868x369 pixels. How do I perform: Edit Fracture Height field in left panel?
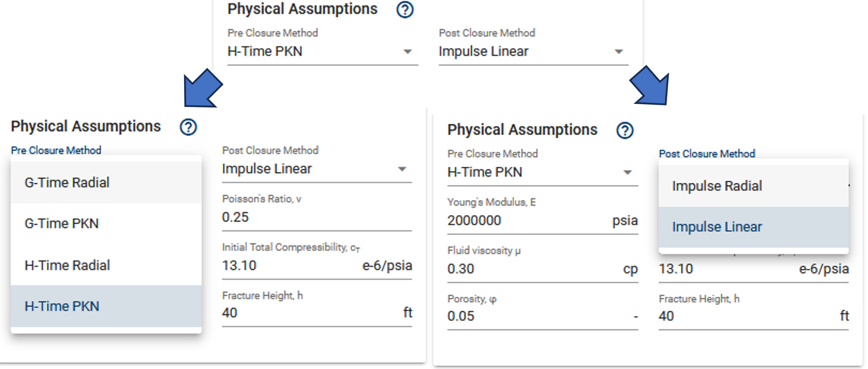[317, 313]
